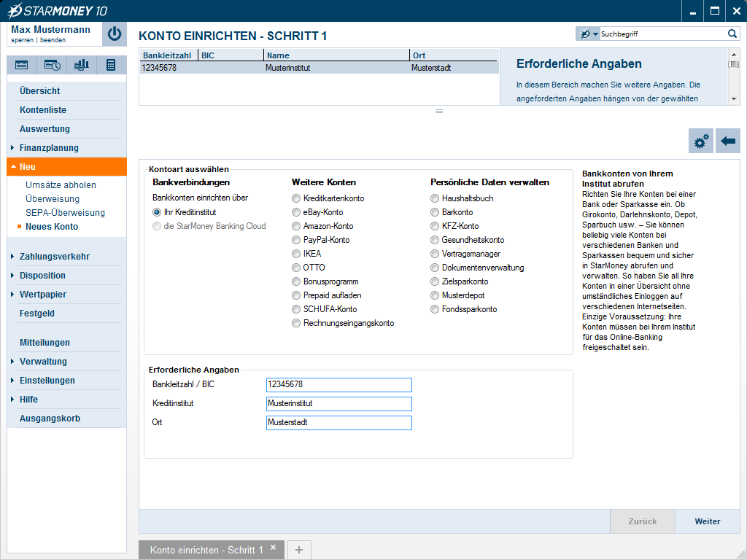Go to Kontenliste in the sidebar

pyautogui.click(x=43, y=110)
